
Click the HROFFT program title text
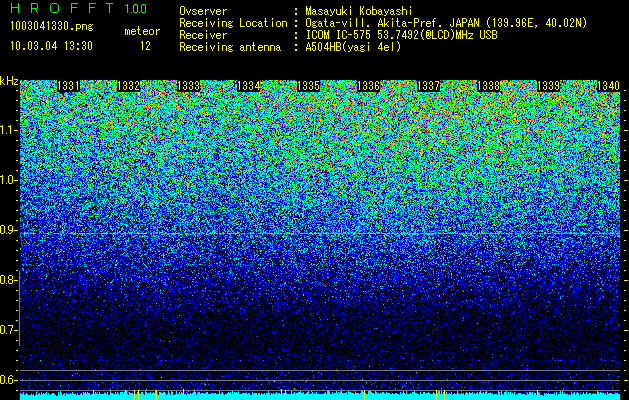click(x=62, y=8)
